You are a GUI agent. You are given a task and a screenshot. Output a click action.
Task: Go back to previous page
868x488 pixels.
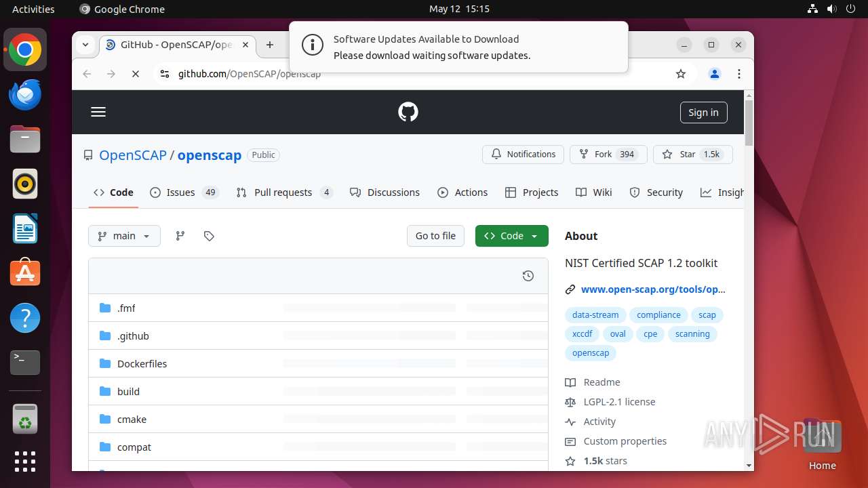coord(87,74)
